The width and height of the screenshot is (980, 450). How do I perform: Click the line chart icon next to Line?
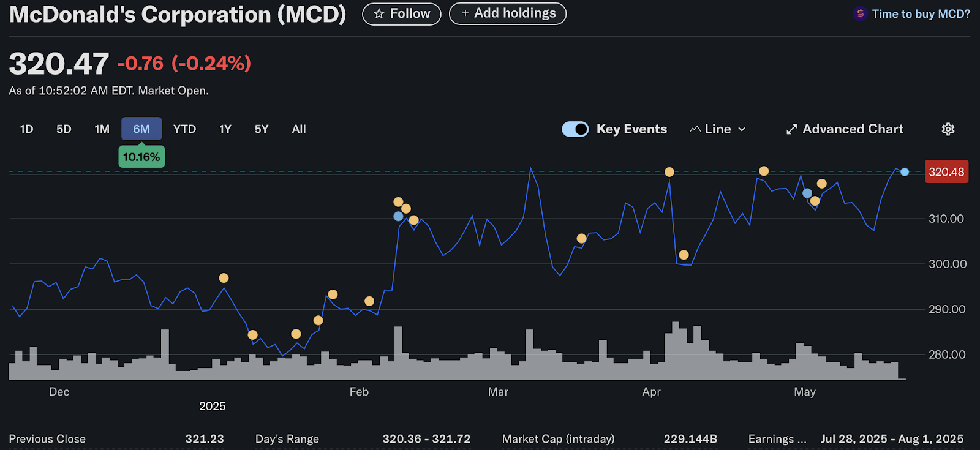(x=695, y=129)
